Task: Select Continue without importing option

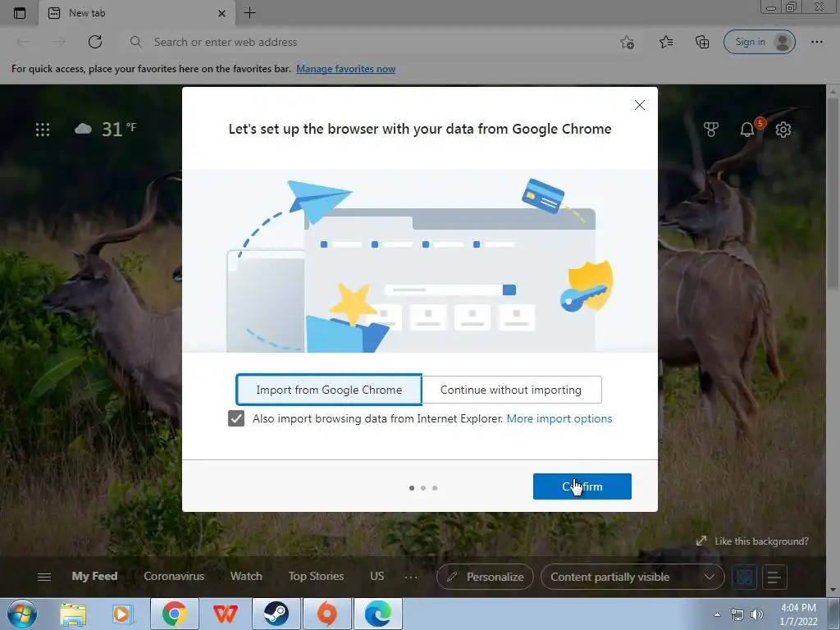Action: 511,390
